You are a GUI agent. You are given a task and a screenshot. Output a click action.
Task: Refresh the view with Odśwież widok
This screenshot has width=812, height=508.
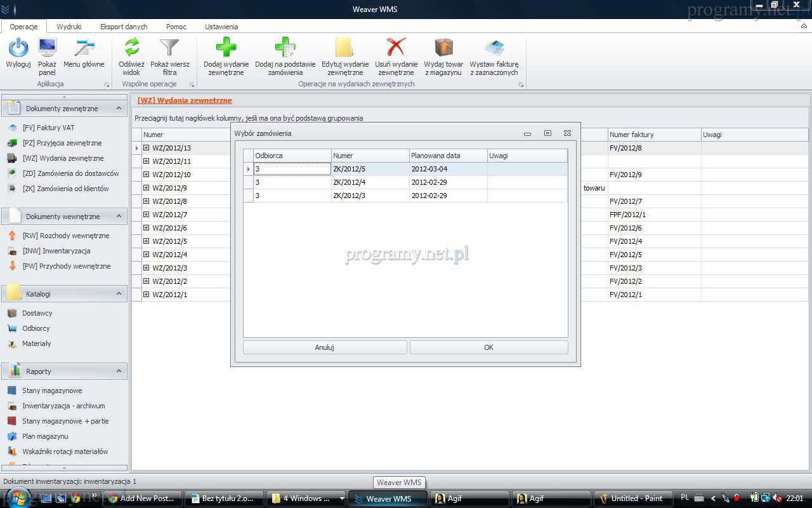coord(131,48)
